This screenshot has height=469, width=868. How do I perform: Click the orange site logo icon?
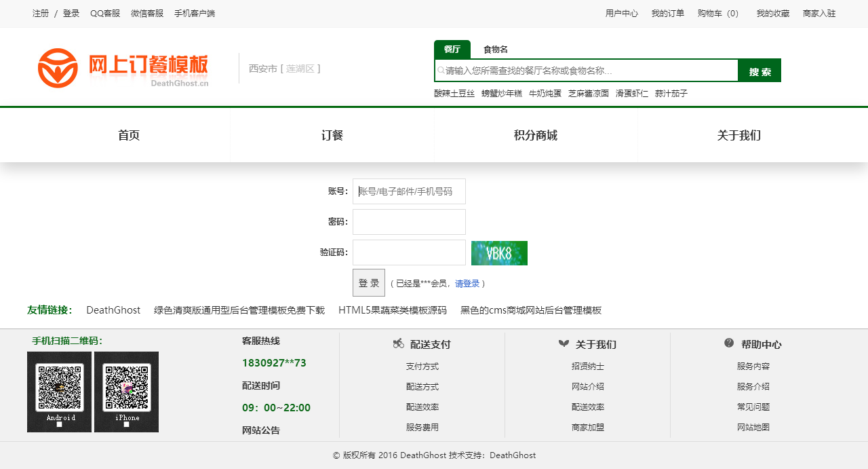58,68
